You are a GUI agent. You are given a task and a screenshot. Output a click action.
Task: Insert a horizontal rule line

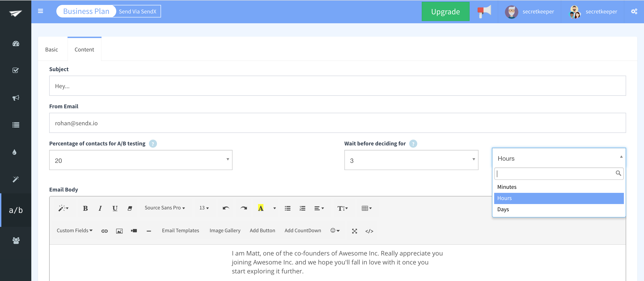(149, 231)
